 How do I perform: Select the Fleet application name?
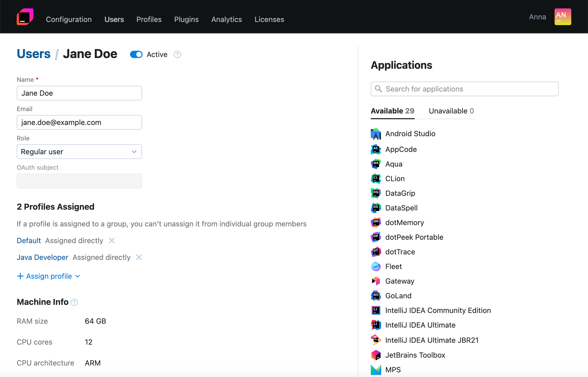[393, 266]
